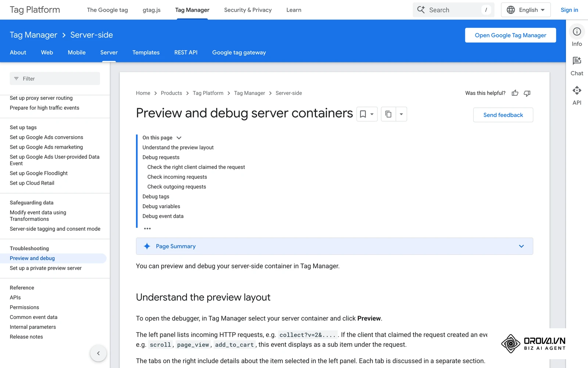The width and height of the screenshot is (588, 368).
Task: Click the thumbs up helpful icon
Action: [515, 93]
